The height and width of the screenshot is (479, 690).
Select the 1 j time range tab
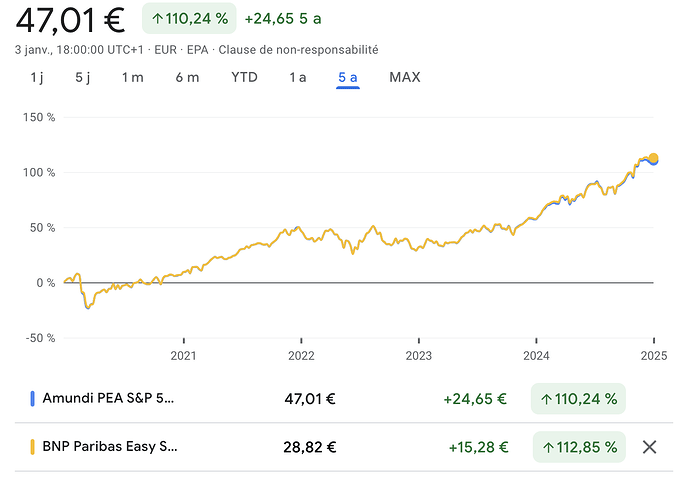37,77
